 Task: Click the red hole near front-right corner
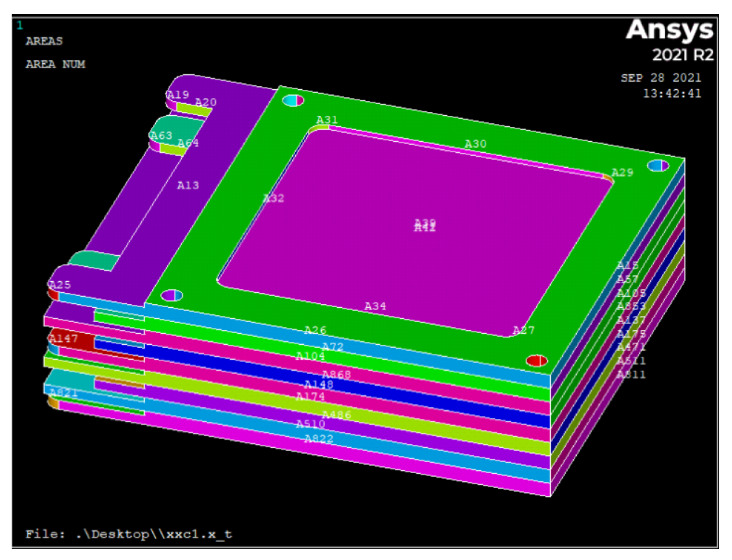[537, 360]
